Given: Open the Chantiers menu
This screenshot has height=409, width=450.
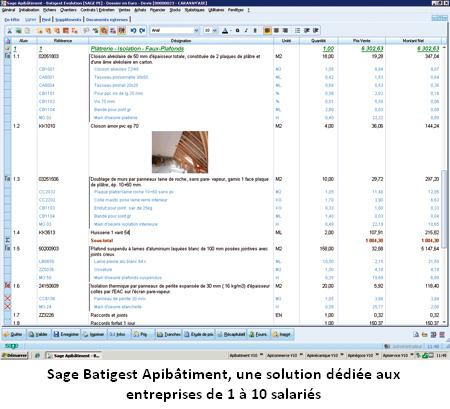Looking at the screenshot, I should pos(68,10).
